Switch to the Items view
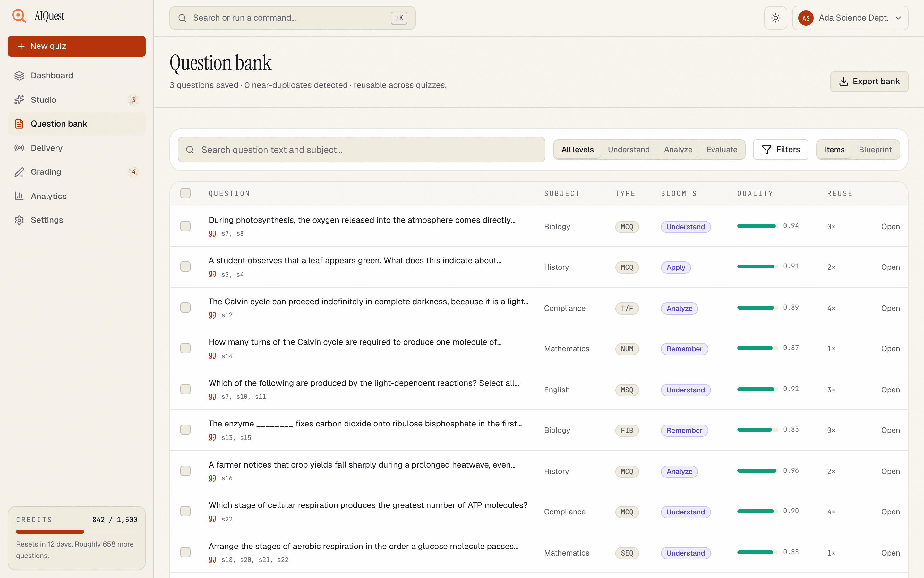924x578 pixels. pos(834,150)
